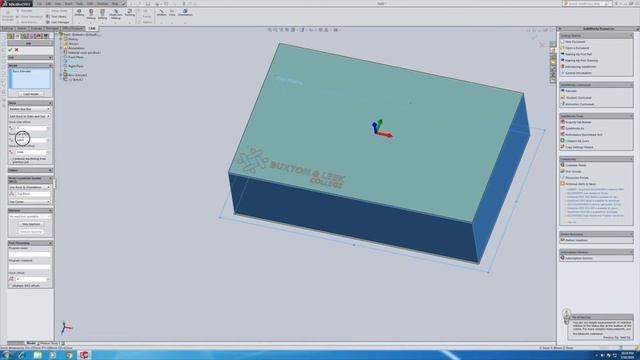Viewport: 640px width, 360px height.
Task: Open the Add stock to sides dropdown
Action: (29, 116)
